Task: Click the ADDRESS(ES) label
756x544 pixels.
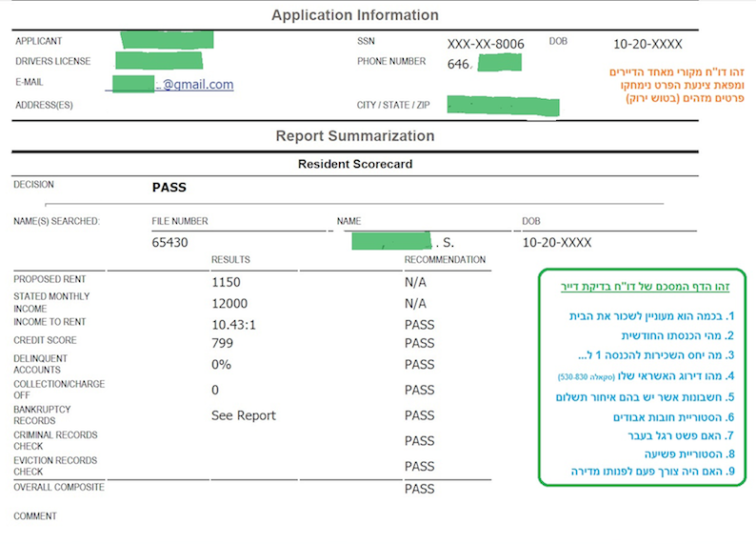Action: pyautogui.click(x=44, y=105)
